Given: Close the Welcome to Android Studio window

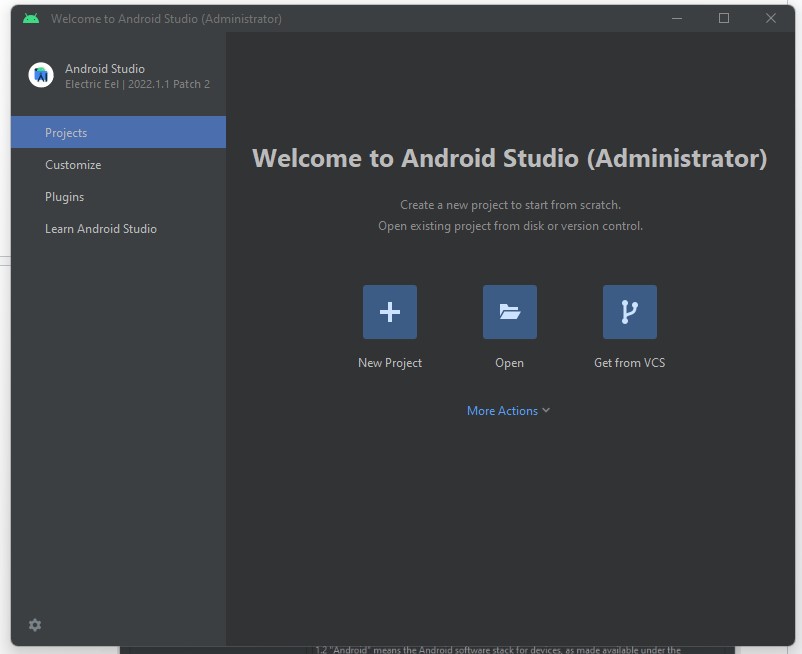Looking at the screenshot, I should tap(771, 18).
